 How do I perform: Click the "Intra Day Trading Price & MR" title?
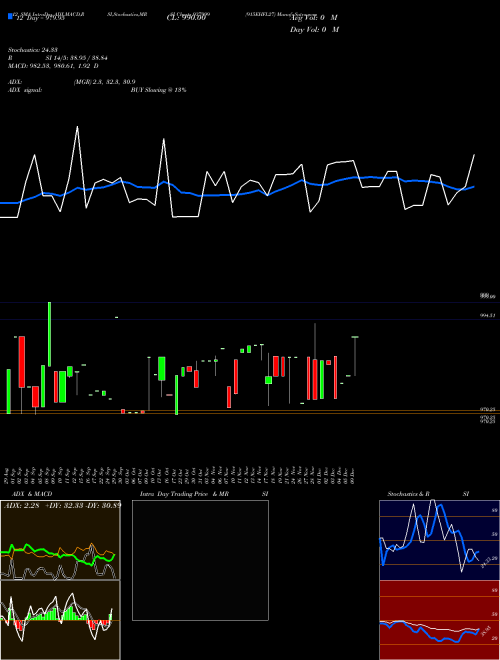(x=184, y=494)
